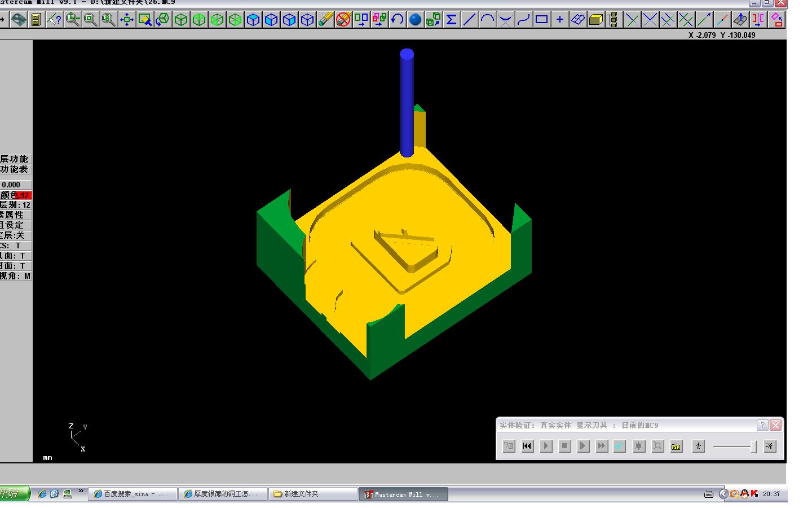Click the running figure fast speed icon

tap(770, 446)
